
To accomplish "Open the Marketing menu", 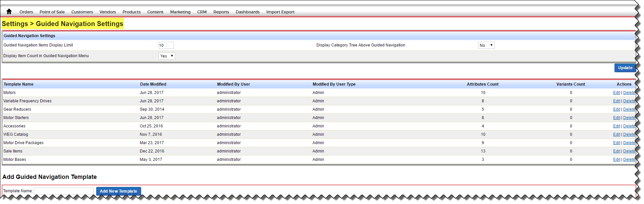I will point(180,12).
